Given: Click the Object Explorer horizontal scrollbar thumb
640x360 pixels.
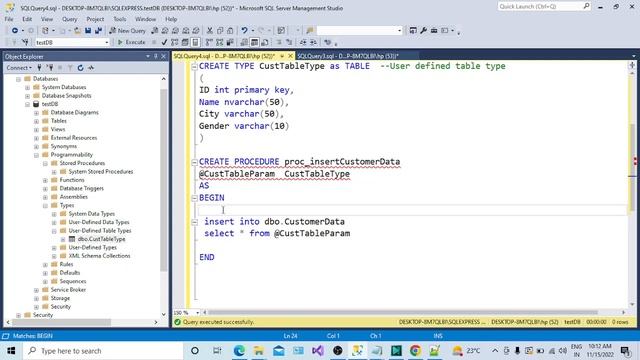Looking at the screenshot, I should (61, 322).
